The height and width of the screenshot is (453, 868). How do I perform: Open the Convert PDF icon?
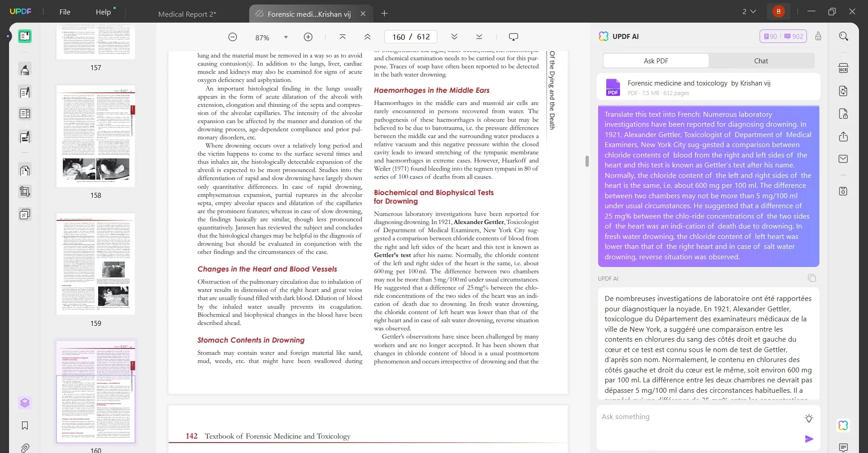[x=844, y=91]
